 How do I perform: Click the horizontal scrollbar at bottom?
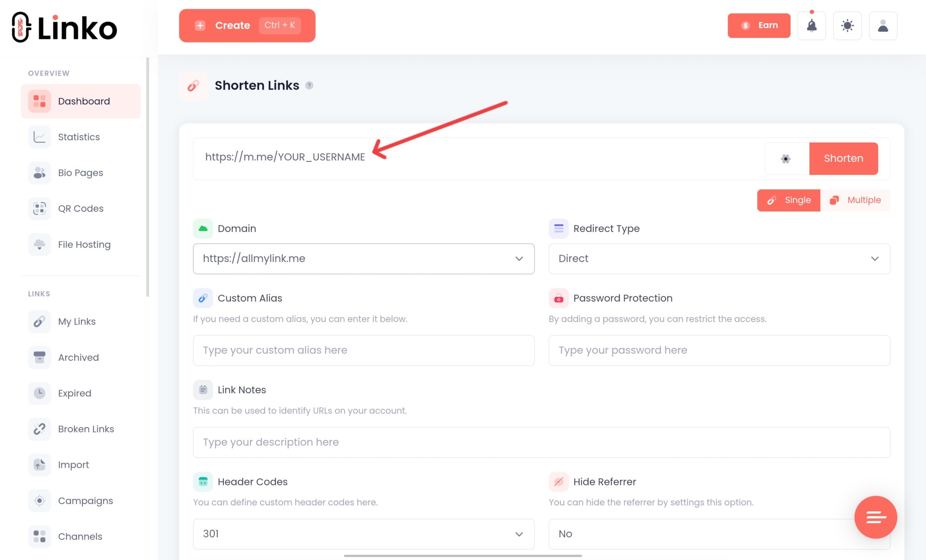(463, 555)
